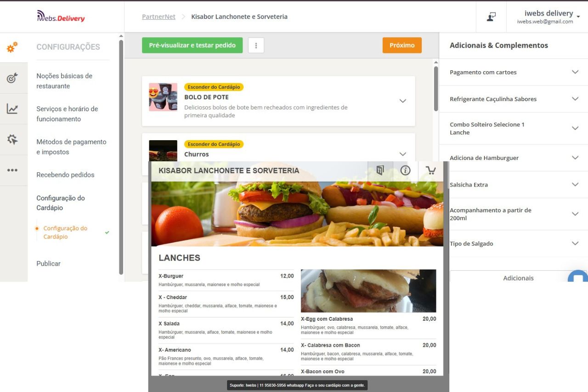This screenshot has height=392, width=588.
Task: Click the X-Egg com Calabresa burger photo
Action: click(x=368, y=291)
